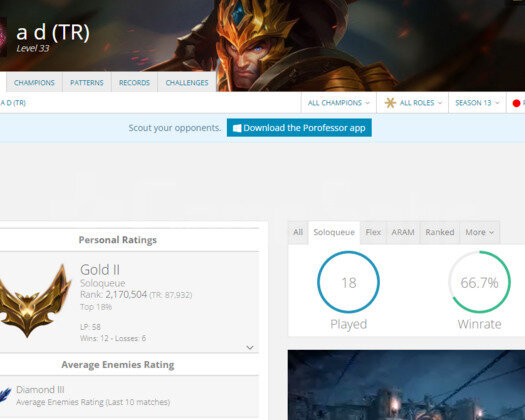Open the All Roles dropdown
Viewport: 525px width, 420px height.
(412, 103)
